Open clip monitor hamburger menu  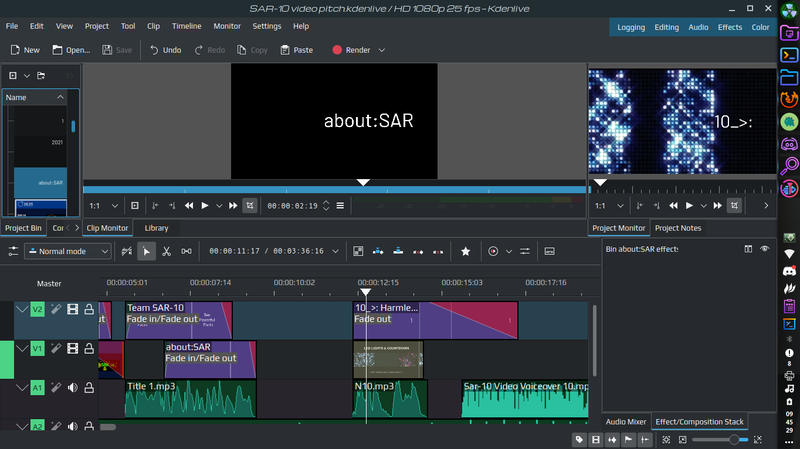[x=340, y=206]
